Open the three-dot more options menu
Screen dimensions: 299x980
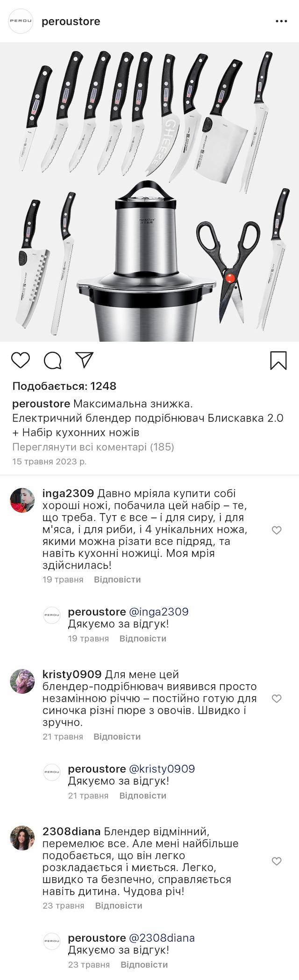(281, 21)
